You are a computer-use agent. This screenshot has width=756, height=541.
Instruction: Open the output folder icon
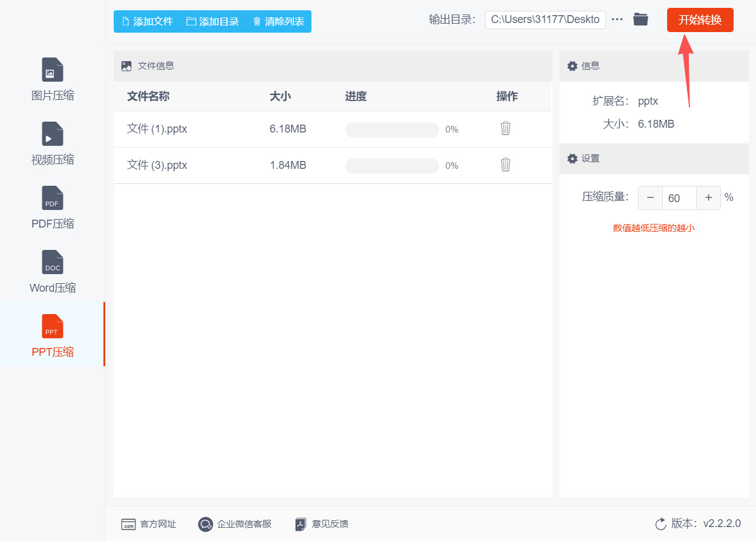coord(640,19)
